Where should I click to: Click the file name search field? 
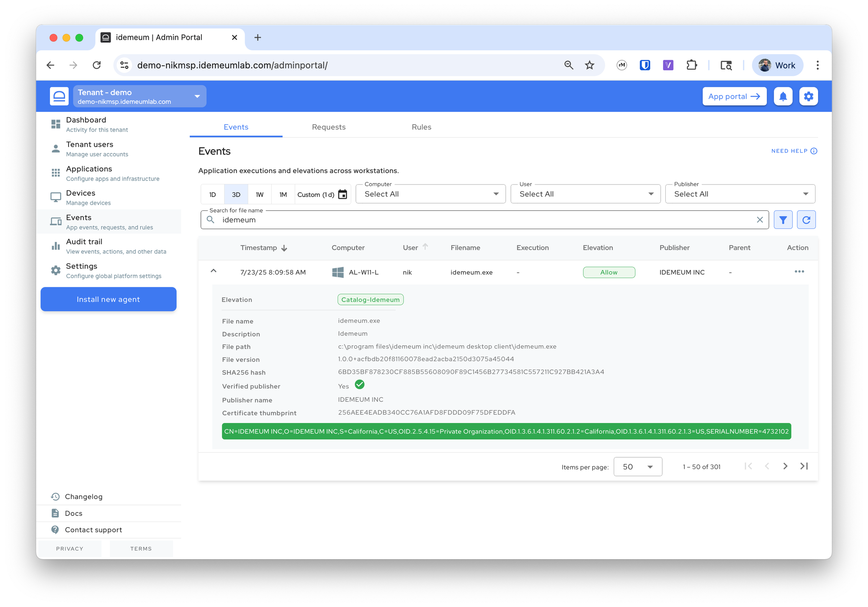(484, 220)
